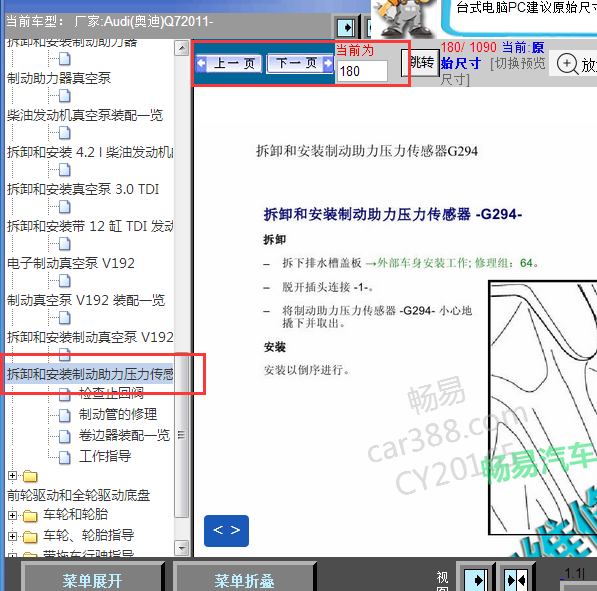
Task: Click document icon below 电子制动真空泵 V192
Action: pyautogui.click(x=65, y=281)
